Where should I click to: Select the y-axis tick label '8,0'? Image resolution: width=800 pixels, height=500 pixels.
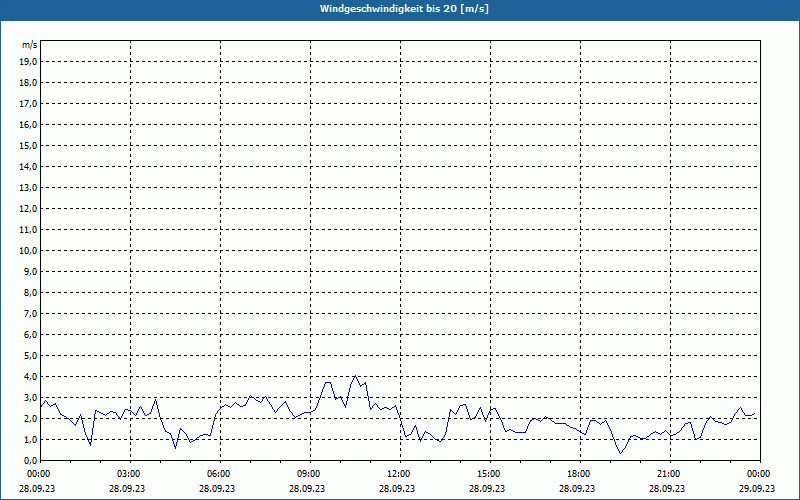click(31, 292)
